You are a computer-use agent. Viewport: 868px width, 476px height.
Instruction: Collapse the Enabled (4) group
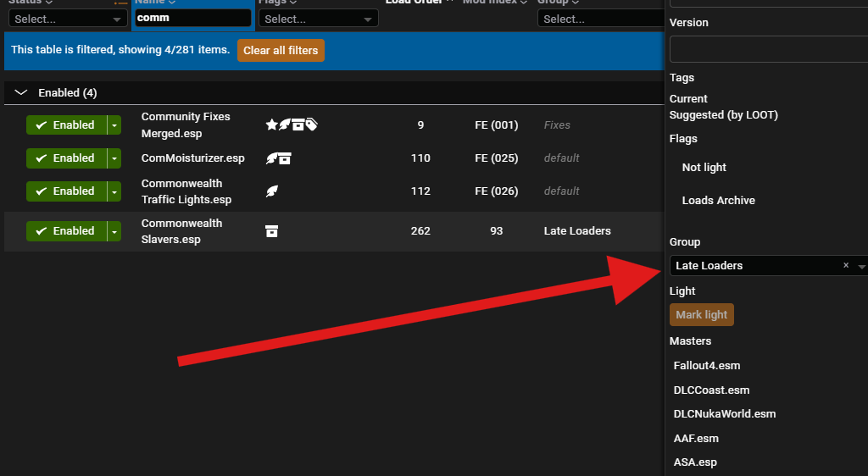click(x=21, y=93)
